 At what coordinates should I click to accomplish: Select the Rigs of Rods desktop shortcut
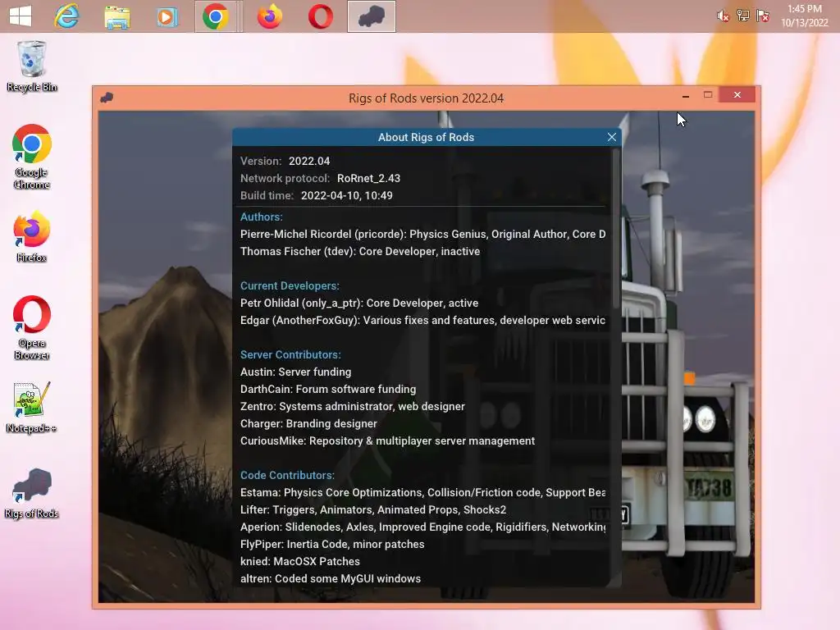click(32, 493)
